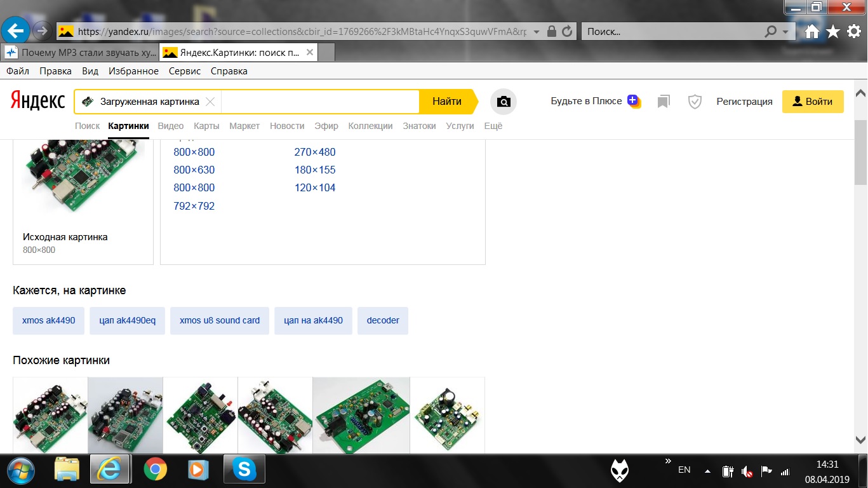Open the Избранное menu

pos(133,71)
